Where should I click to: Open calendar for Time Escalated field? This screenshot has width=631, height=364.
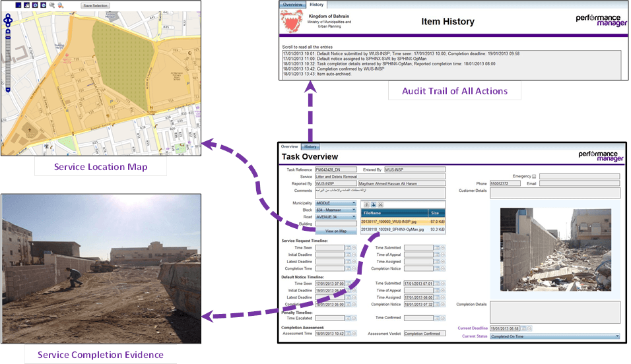[x=348, y=318]
